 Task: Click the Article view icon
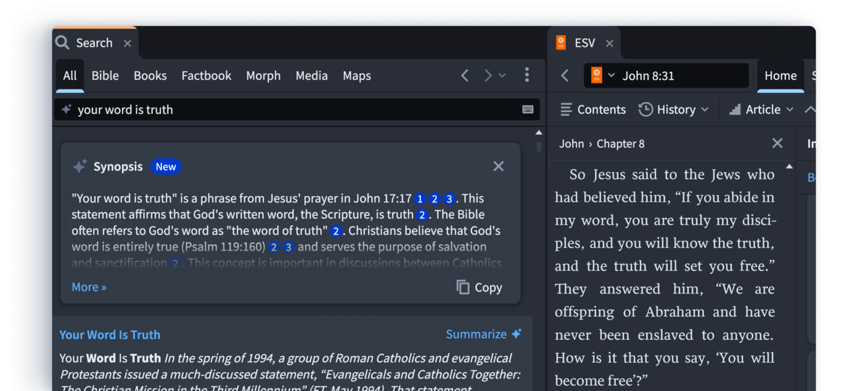[x=735, y=109]
